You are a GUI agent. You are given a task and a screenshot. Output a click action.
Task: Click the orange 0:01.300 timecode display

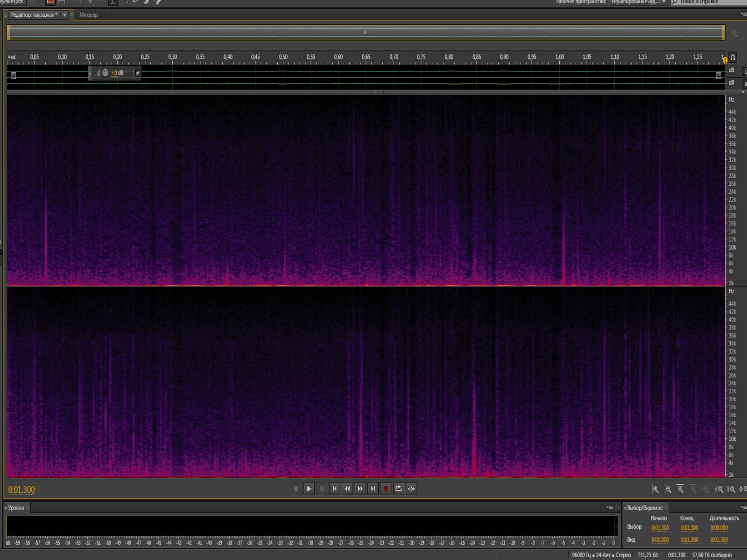click(x=21, y=490)
